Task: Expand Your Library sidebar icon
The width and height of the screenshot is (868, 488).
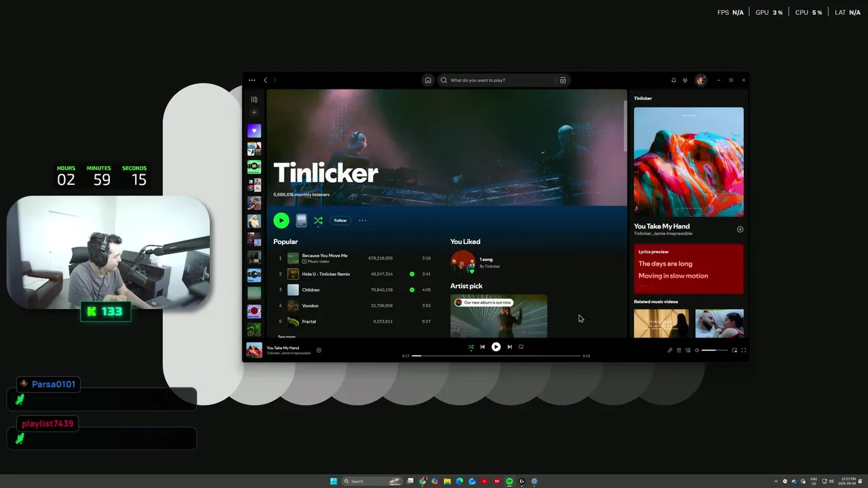Action: point(254,100)
